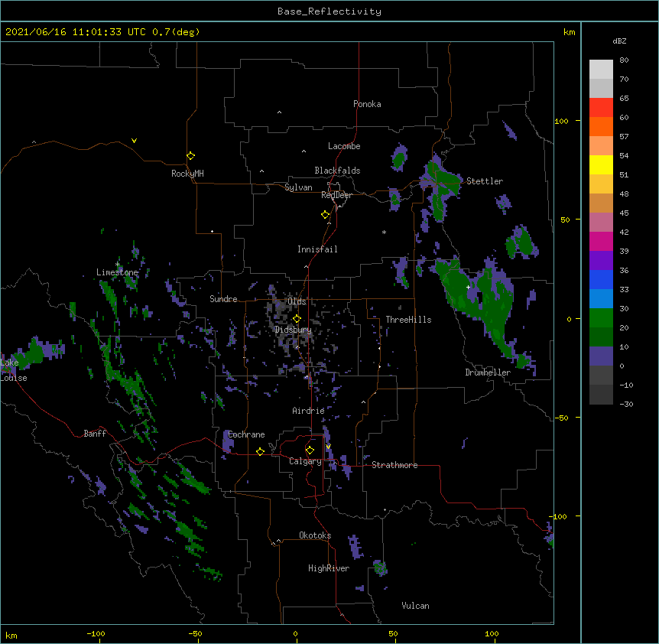
Task: Select the purple swatch near 39 dBZ
Action: 601,260
